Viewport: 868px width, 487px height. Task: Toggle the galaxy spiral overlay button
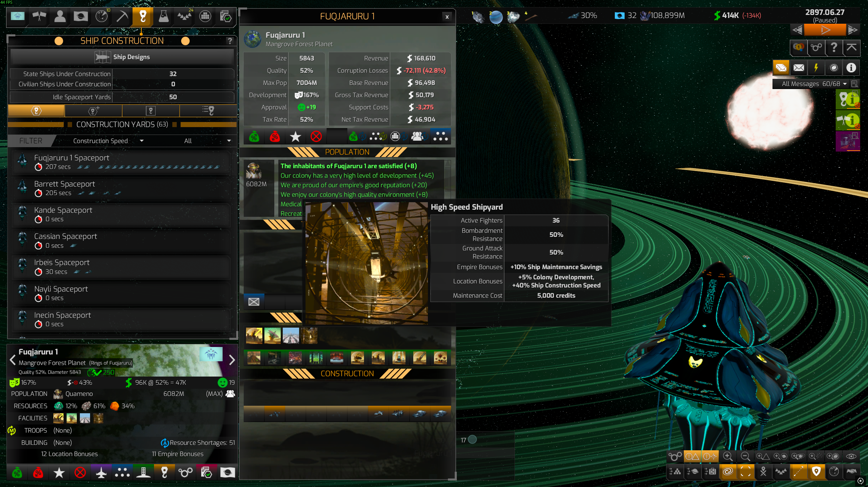[x=728, y=472]
